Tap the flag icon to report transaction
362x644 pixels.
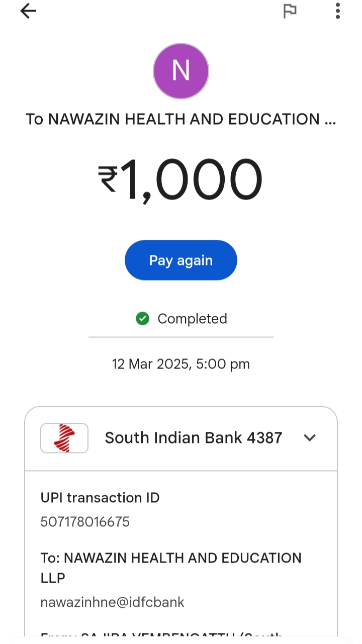coord(290,11)
